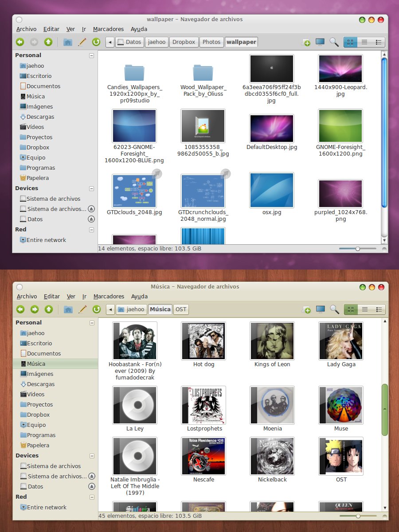Open Archivo menu in wallpaper window
This screenshot has width=399, height=532.
26,29
